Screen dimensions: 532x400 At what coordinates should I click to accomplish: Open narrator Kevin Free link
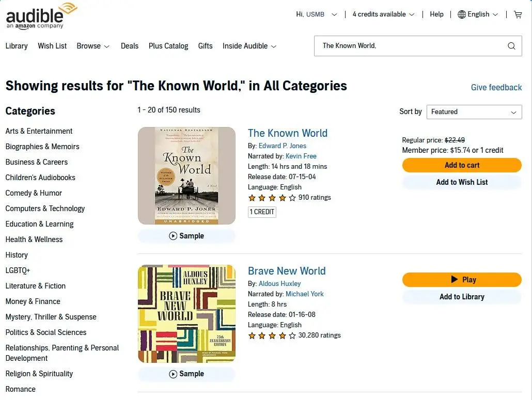(x=301, y=156)
